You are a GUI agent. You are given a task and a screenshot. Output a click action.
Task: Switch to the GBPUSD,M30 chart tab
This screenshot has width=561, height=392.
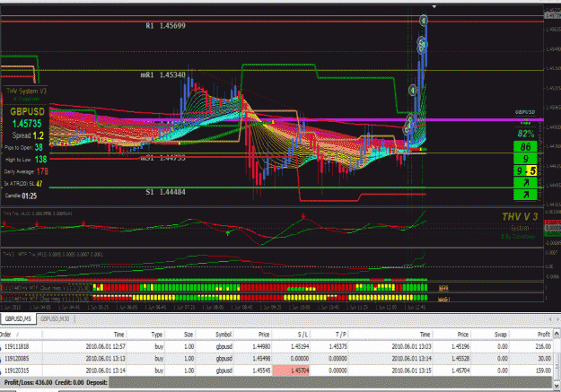point(55,318)
